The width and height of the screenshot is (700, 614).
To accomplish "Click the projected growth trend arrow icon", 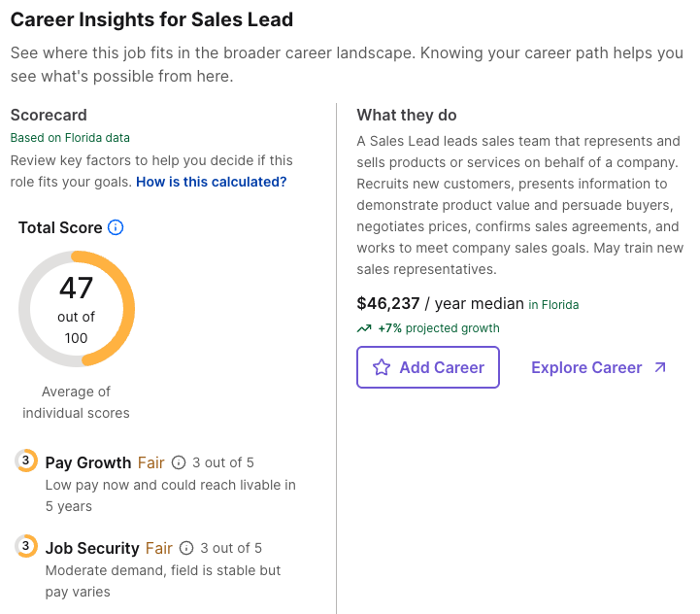I will point(364,328).
